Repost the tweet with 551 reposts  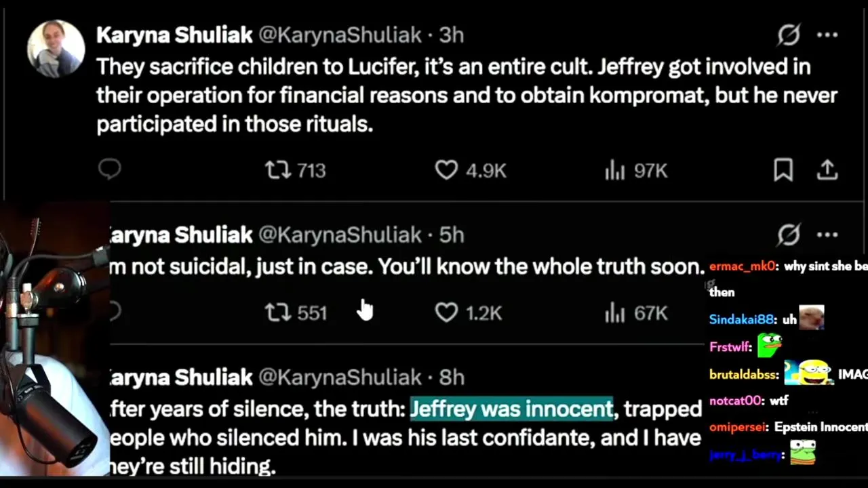pyautogui.click(x=277, y=312)
